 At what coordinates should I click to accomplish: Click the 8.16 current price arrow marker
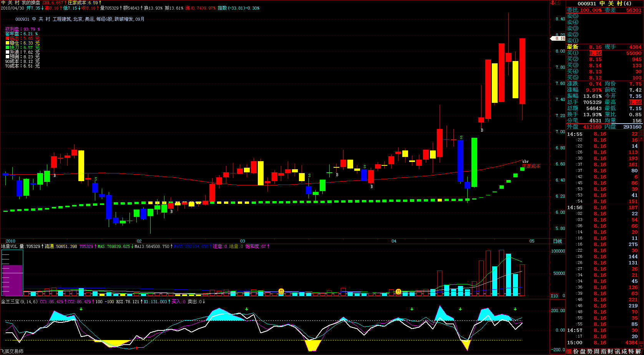coord(558,38)
